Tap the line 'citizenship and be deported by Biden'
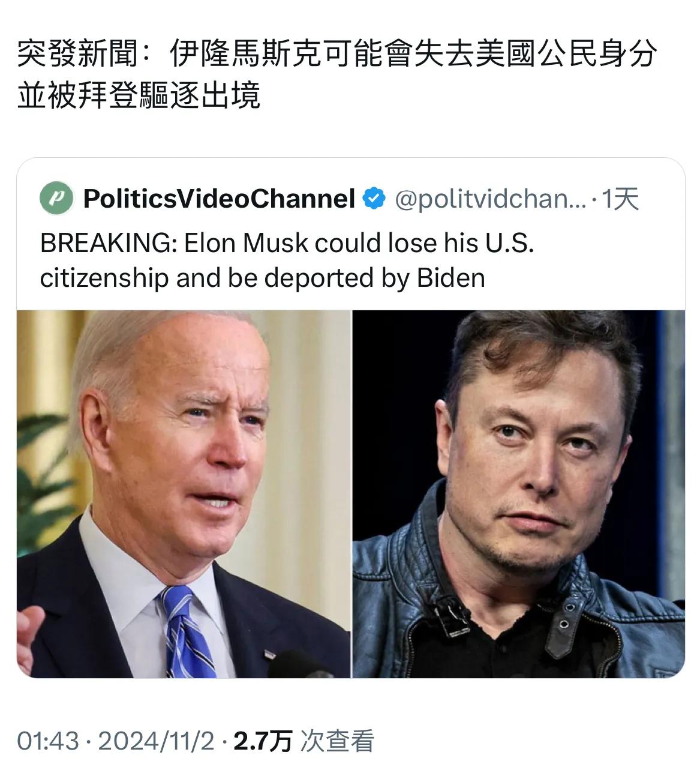This screenshot has width=700, height=761. point(263,278)
